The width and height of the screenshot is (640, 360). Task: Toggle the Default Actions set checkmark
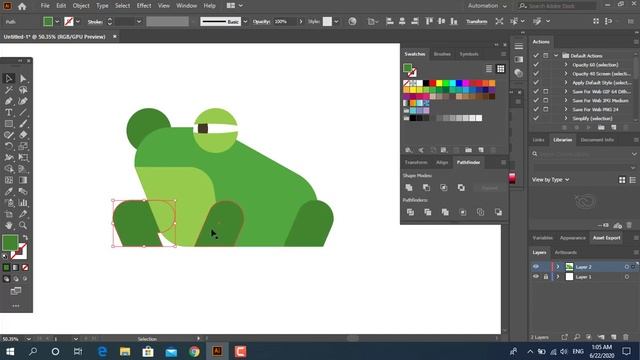point(536,56)
